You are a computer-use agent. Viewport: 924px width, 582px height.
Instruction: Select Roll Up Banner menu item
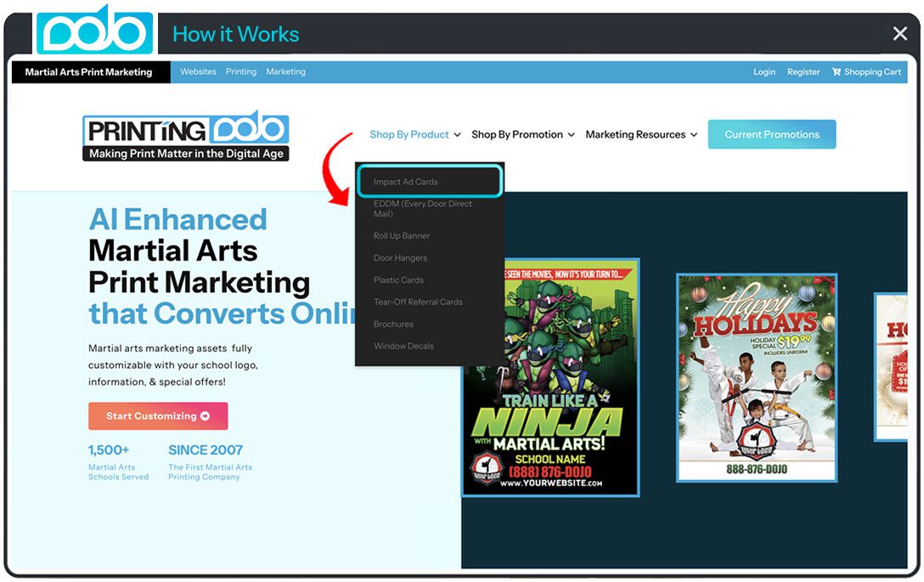click(x=402, y=236)
